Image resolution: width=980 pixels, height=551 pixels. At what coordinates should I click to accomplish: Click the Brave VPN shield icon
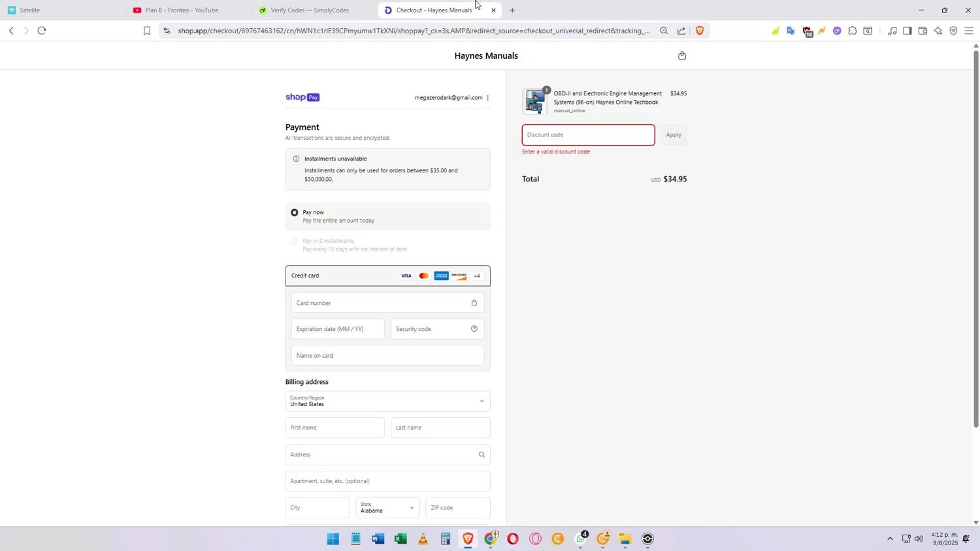[x=953, y=31]
